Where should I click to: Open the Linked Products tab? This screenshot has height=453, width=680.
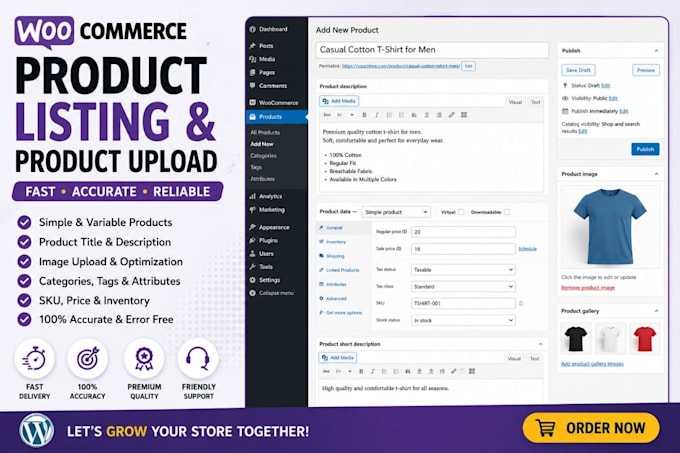pyautogui.click(x=340, y=270)
